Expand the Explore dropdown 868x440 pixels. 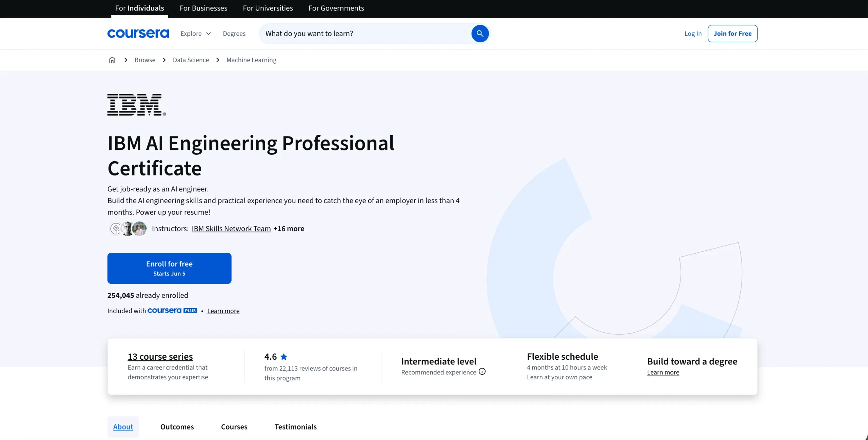pos(196,34)
